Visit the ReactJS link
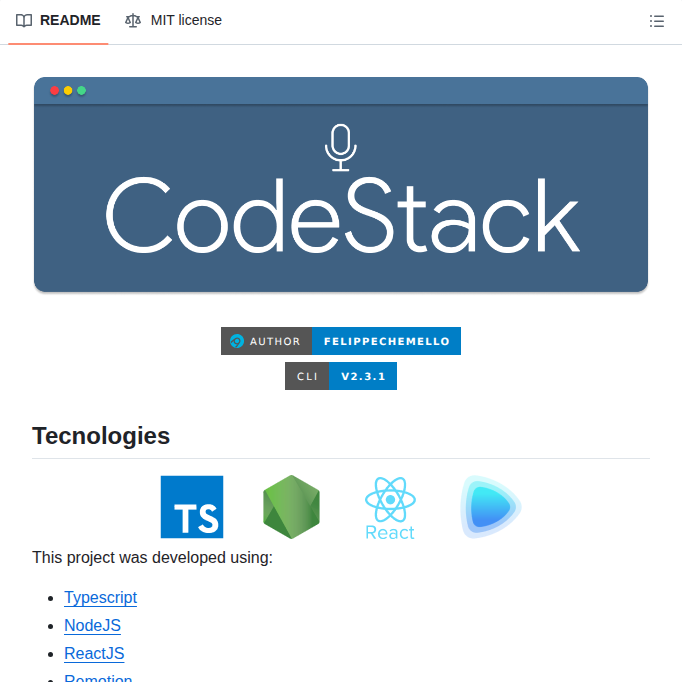The image size is (682, 682). [94, 654]
